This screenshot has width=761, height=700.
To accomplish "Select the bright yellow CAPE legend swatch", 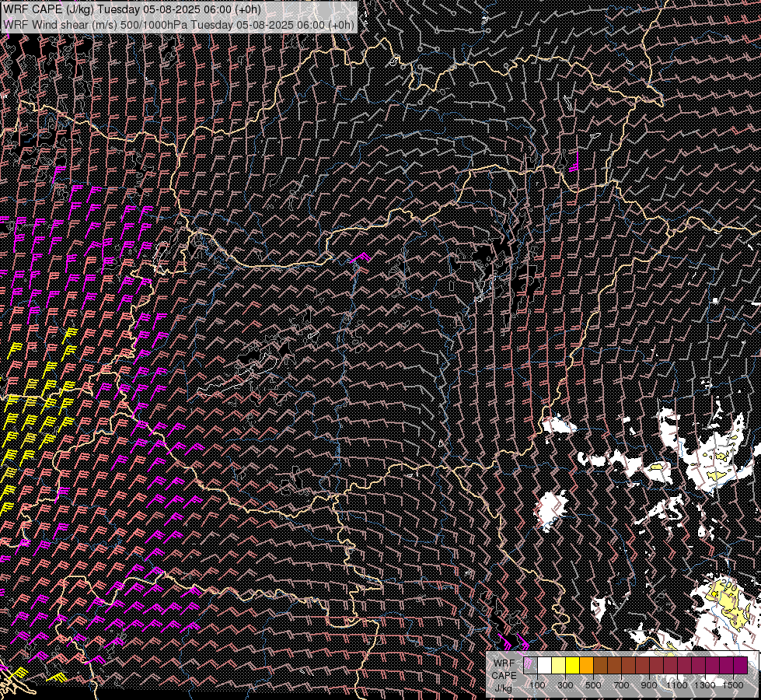I will coord(572,666).
